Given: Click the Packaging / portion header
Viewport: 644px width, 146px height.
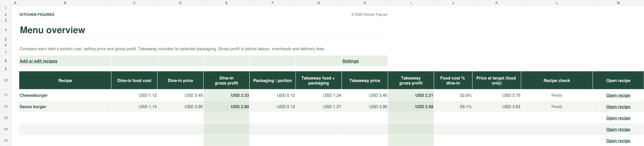Looking at the screenshot, I should pyautogui.click(x=272, y=80).
